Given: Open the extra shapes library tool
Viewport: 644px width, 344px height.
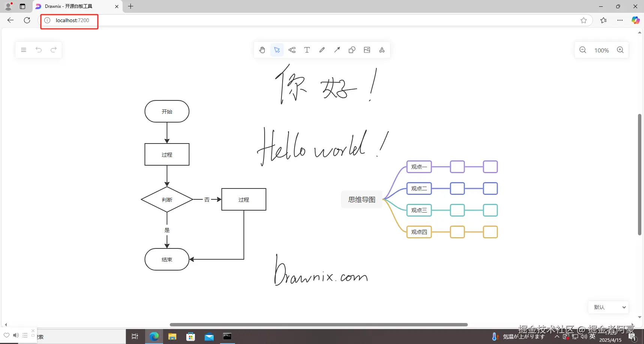Looking at the screenshot, I should tap(382, 50).
